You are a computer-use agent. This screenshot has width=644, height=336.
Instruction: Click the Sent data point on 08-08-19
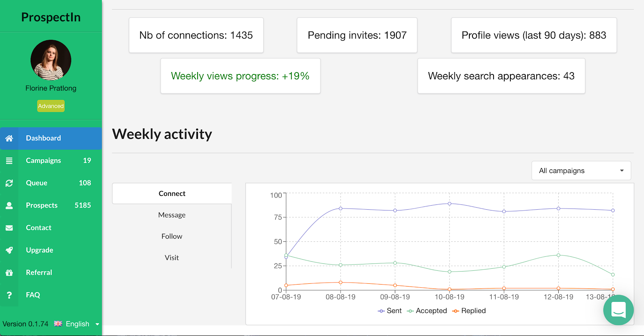pos(341,208)
